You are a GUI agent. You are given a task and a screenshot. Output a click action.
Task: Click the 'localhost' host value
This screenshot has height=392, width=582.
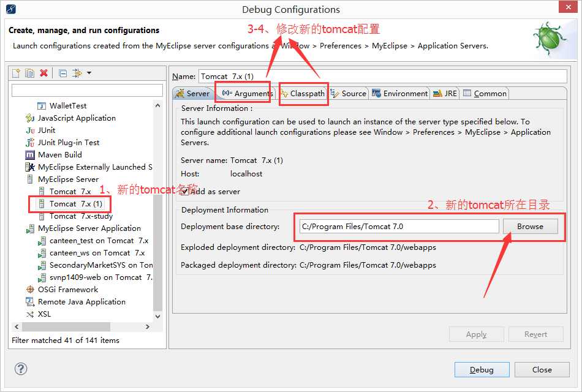click(x=246, y=174)
